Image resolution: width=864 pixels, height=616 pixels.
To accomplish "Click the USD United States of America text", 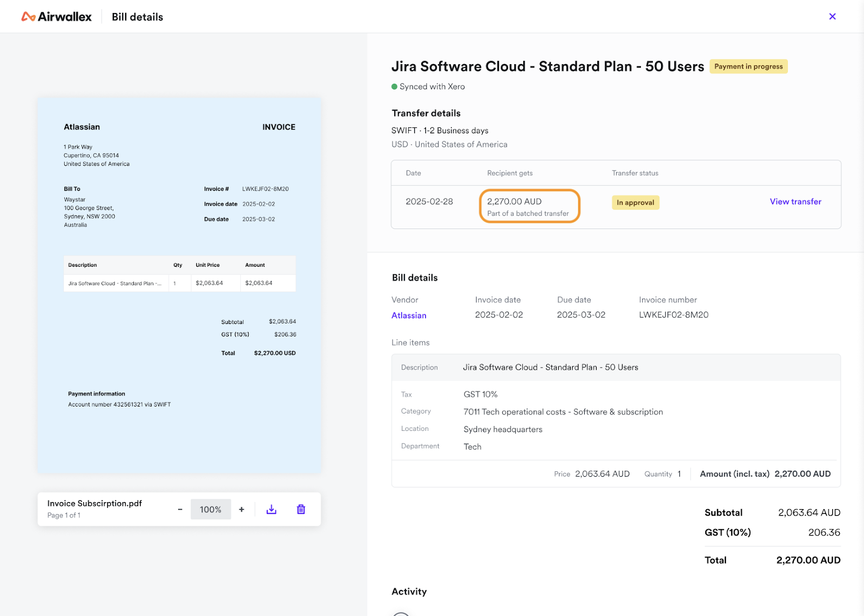I will tap(449, 144).
